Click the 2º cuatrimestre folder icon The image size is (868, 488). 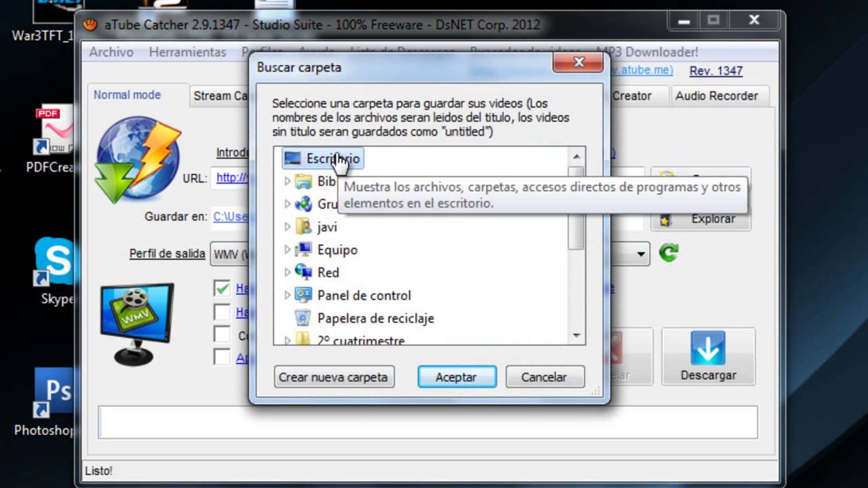304,339
